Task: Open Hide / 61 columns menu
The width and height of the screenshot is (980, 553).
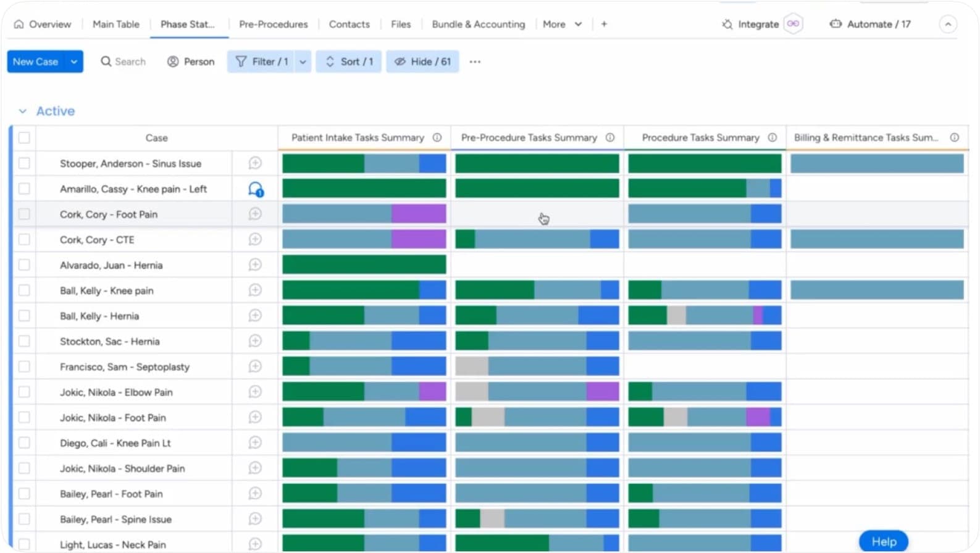Action: pos(423,62)
